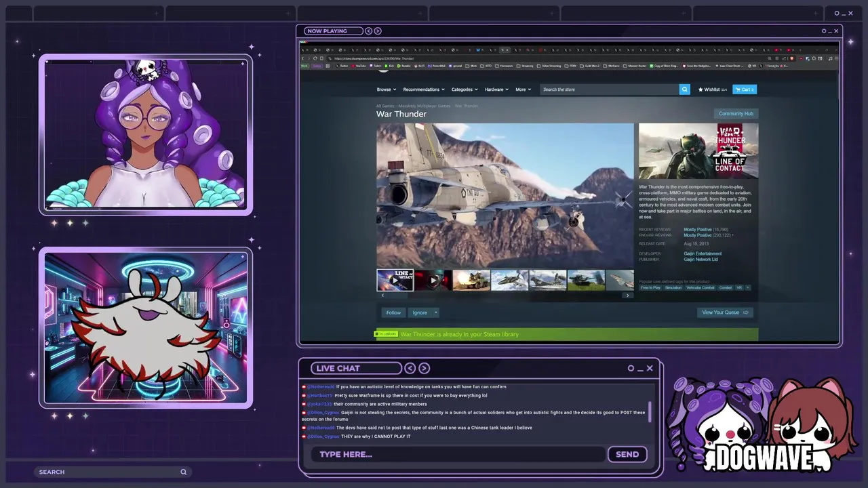This screenshot has height=488, width=868.
Task: Go to next item in Now Playing panel
Action: pyautogui.click(x=378, y=30)
